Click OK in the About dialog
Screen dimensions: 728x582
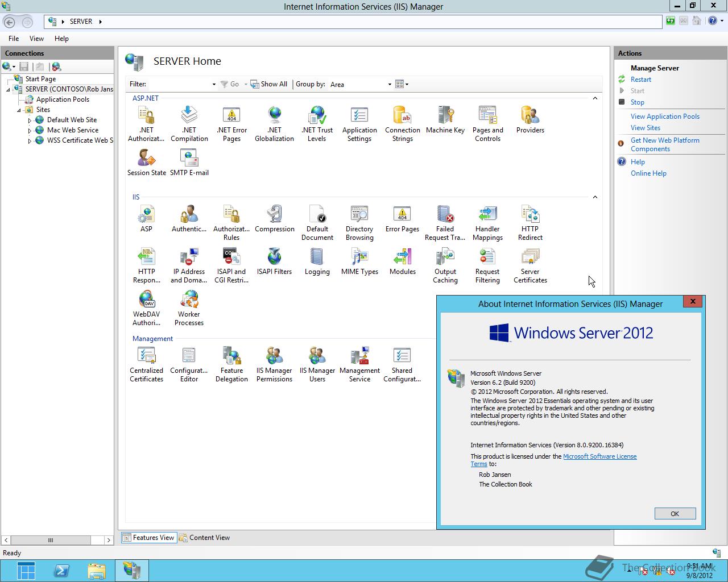coord(675,514)
